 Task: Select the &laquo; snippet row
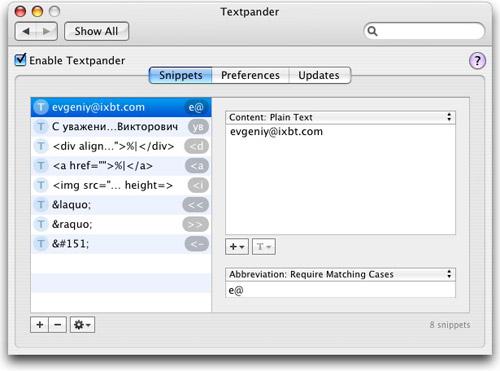click(x=121, y=205)
